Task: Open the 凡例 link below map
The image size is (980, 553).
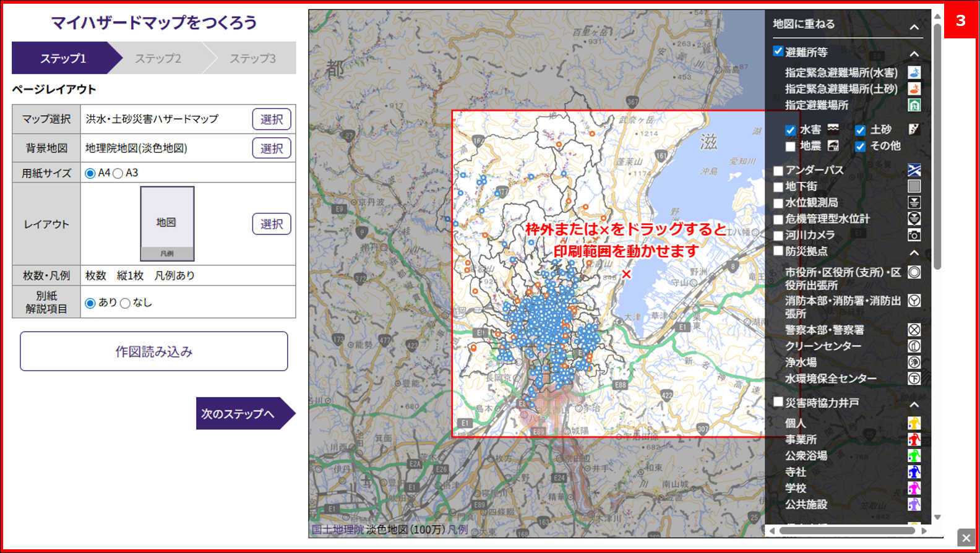Action: pyautogui.click(x=458, y=529)
